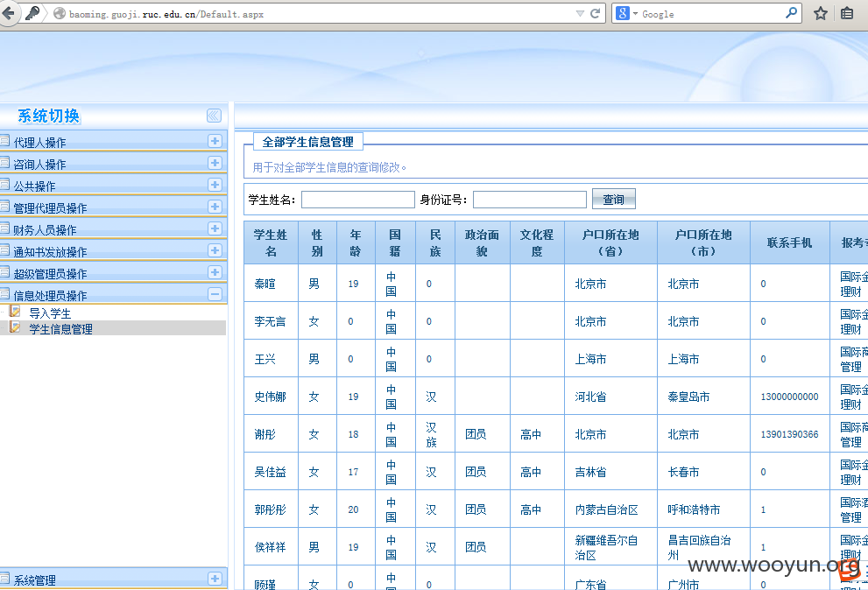
Task: Expand the 财务人员操作 section
Action: pos(215,228)
